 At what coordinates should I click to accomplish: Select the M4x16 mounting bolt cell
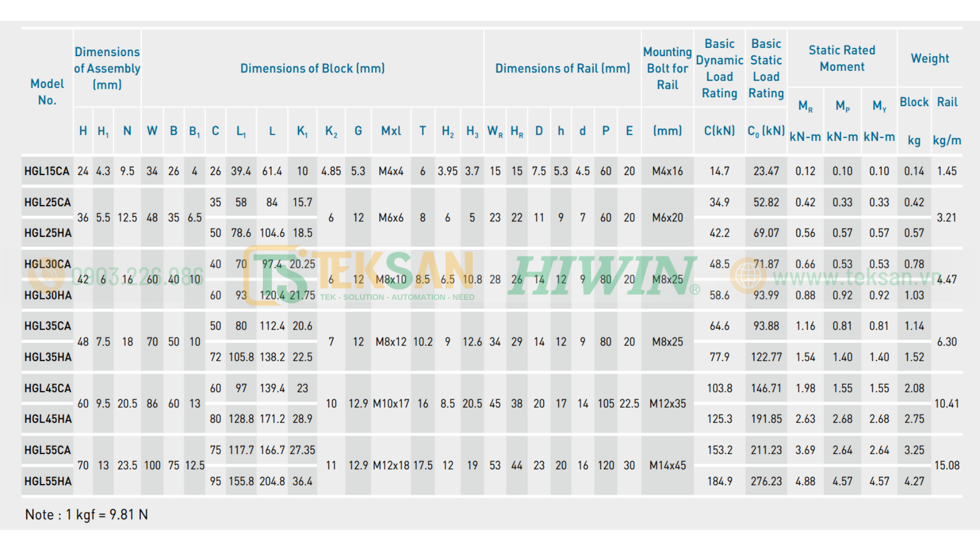(x=667, y=171)
